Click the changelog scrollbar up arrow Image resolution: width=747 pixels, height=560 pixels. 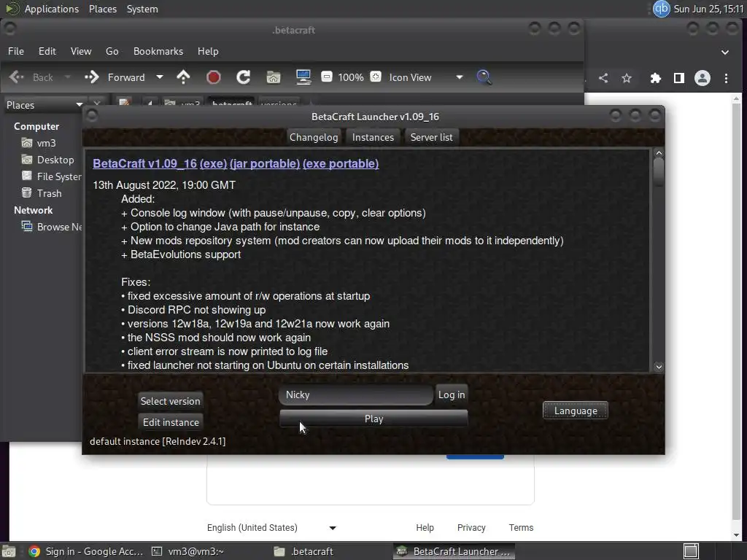click(x=659, y=153)
